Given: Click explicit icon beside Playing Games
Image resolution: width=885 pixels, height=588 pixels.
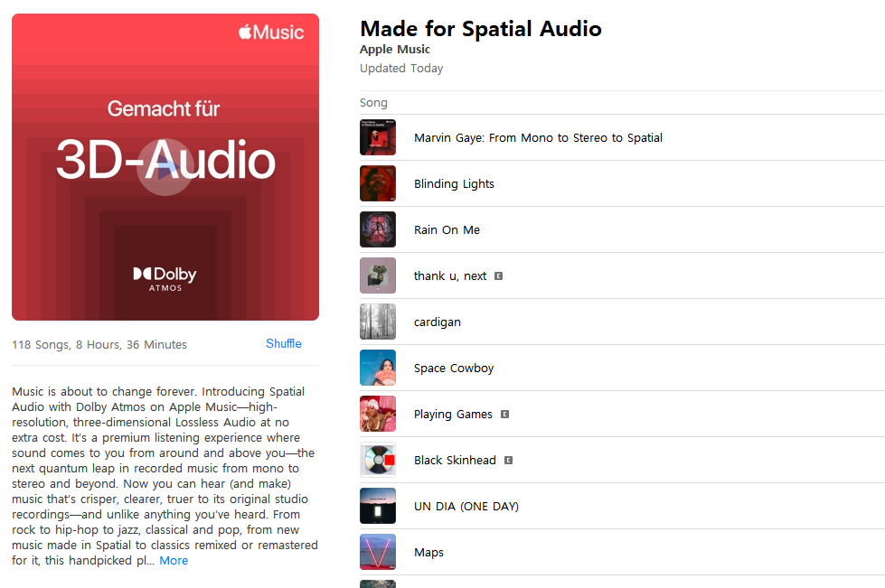Looking at the screenshot, I should pyautogui.click(x=505, y=415).
